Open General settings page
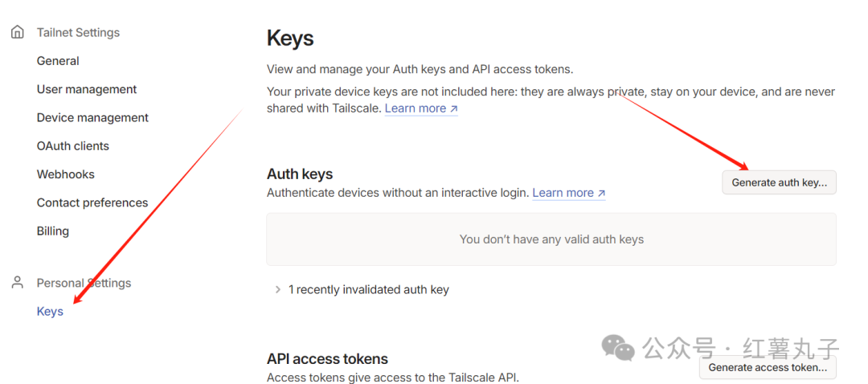Viewport: 868px width, 384px height. (x=58, y=61)
